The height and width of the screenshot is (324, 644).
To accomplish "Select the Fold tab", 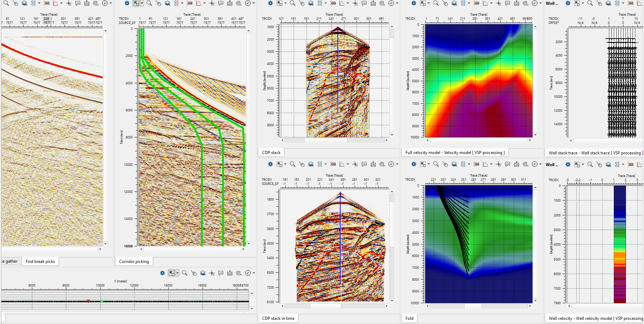I will [409, 318].
